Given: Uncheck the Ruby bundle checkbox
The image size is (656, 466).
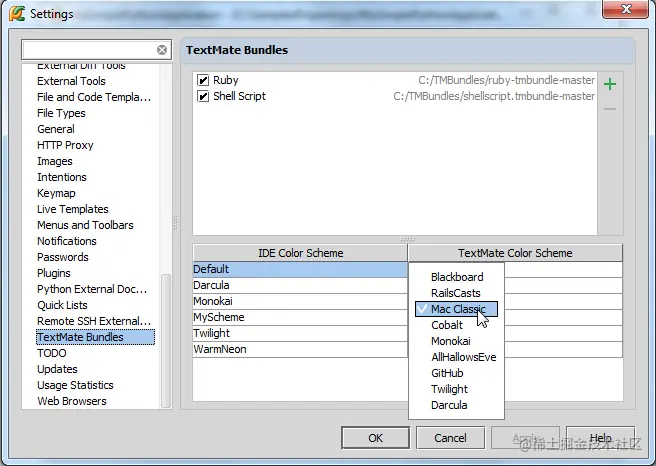Looking at the screenshot, I should 203,80.
